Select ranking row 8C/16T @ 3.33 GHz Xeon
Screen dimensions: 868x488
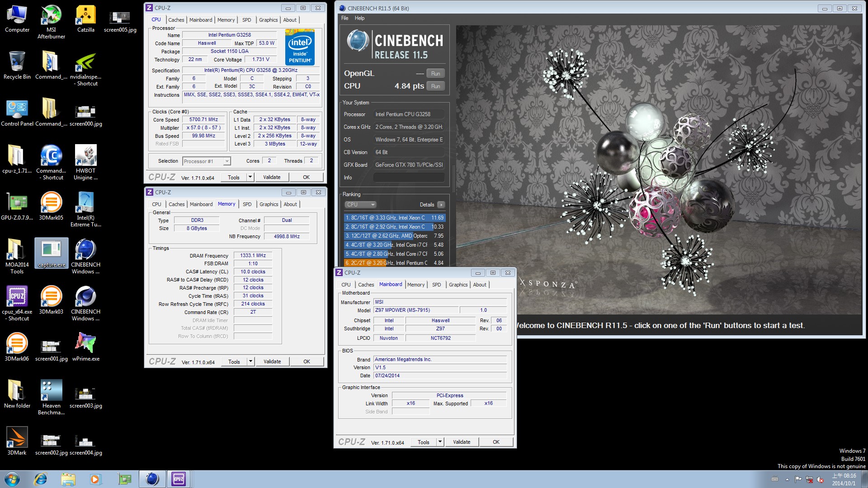395,218
